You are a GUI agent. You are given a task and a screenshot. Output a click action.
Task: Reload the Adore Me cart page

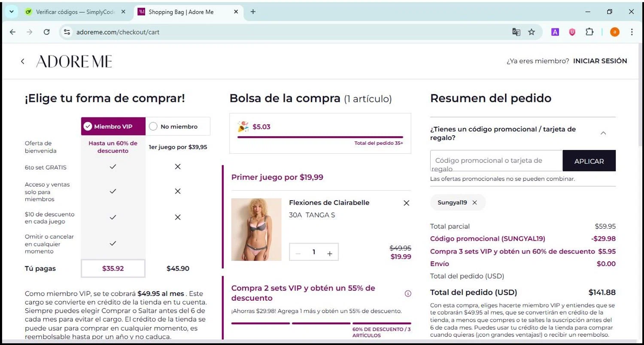pos(47,32)
